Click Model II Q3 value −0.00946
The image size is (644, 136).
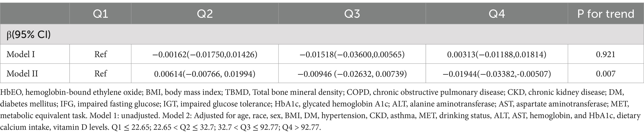click(352, 74)
